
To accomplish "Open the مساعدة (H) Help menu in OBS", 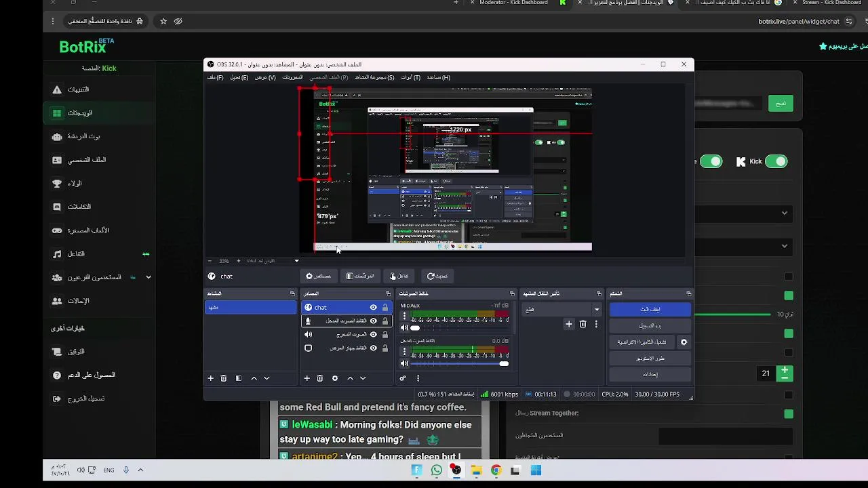I will 438,77.
